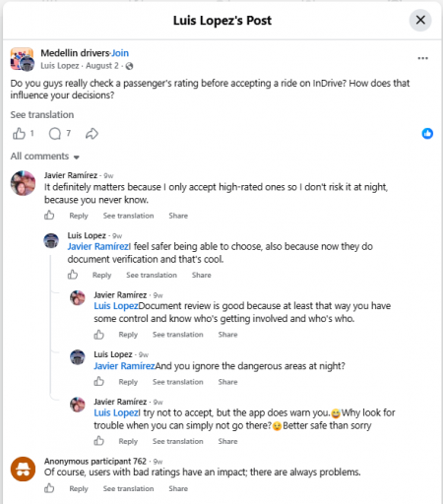Reply to Javier's 'Better safe than sorry' comment
Image resolution: width=443 pixels, height=504 pixels.
point(128,441)
